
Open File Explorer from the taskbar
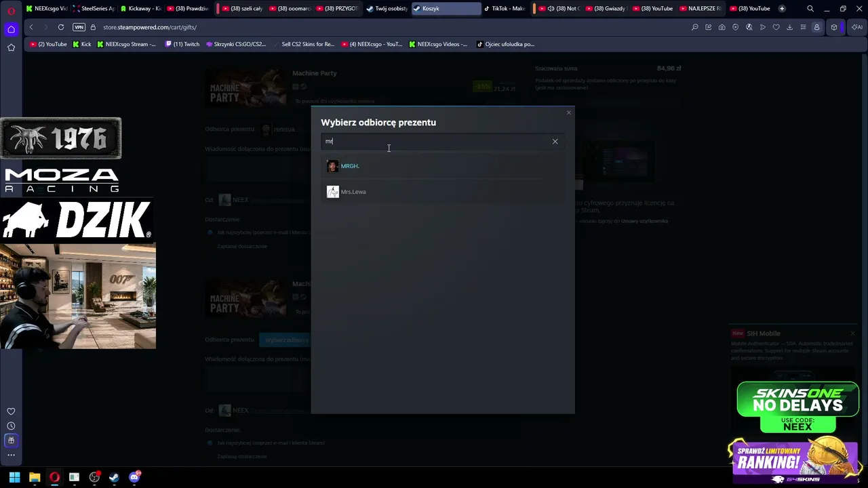(x=35, y=477)
